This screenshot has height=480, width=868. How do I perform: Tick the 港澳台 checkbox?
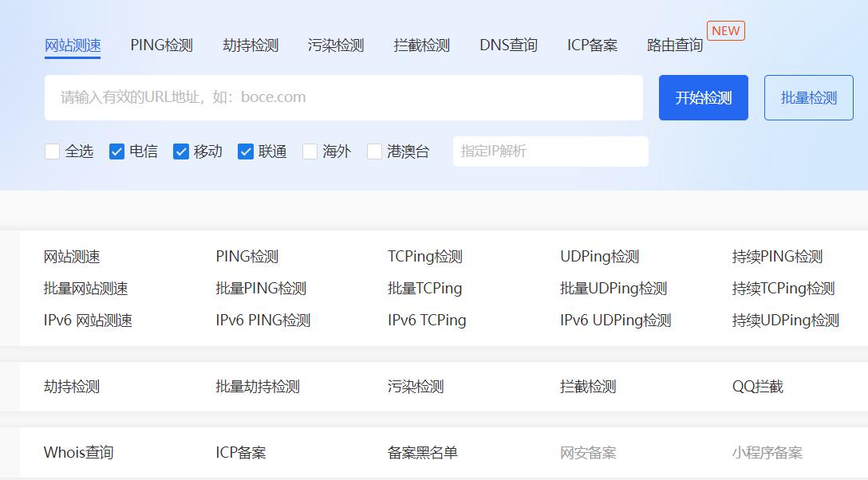pyautogui.click(x=374, y=151)
